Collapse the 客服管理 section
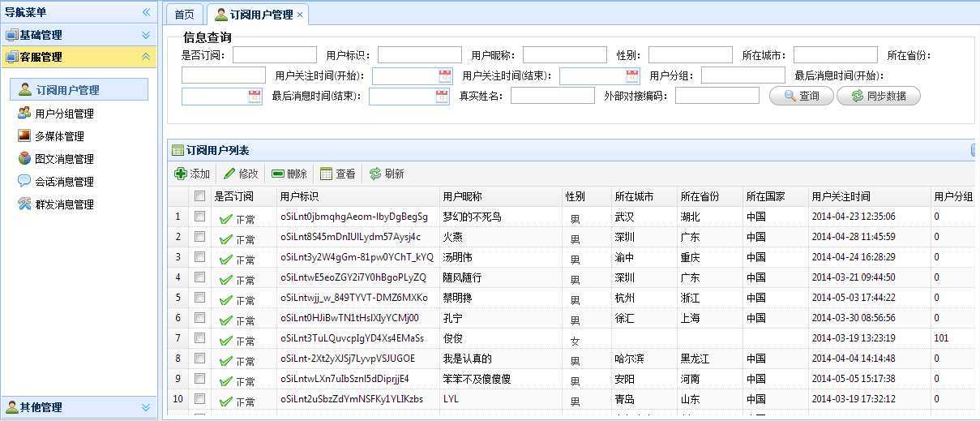 point(146,57)
